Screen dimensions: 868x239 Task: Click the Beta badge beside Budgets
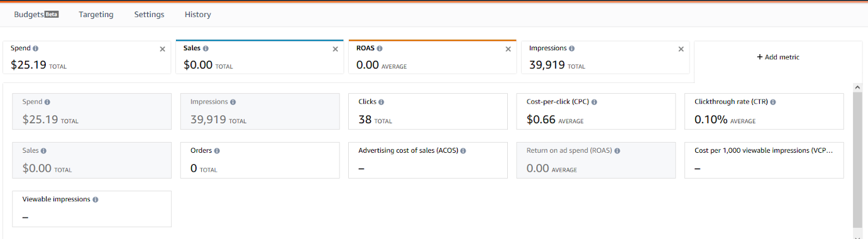click(x=52, y=14)
